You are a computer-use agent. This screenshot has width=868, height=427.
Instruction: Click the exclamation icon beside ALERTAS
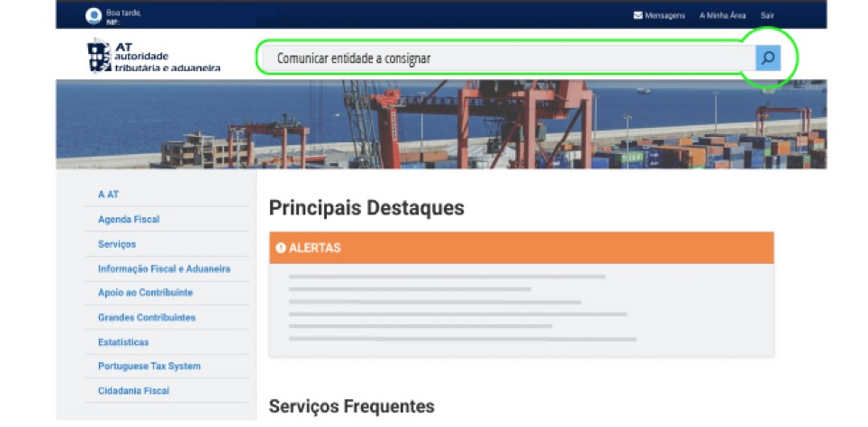[x=280, y=248]
